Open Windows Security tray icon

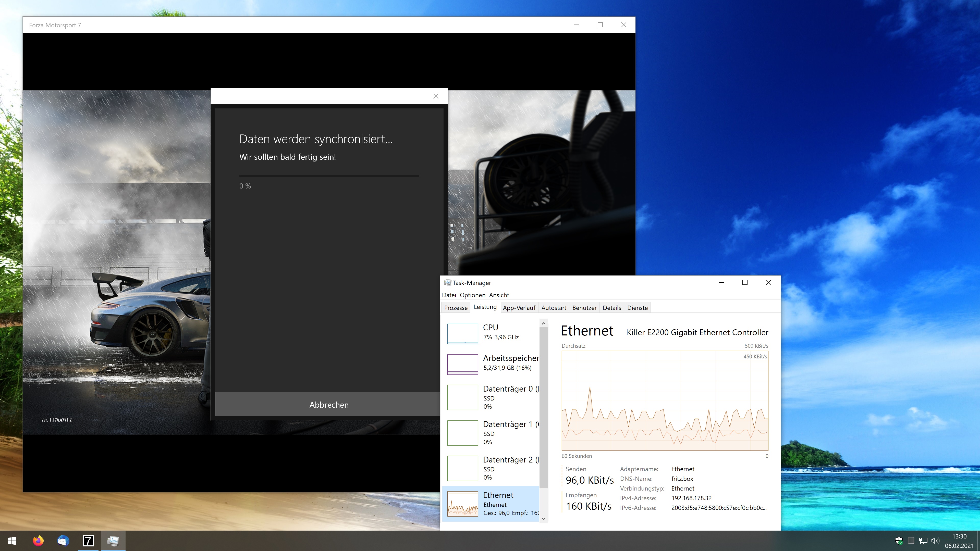[899, 541]
